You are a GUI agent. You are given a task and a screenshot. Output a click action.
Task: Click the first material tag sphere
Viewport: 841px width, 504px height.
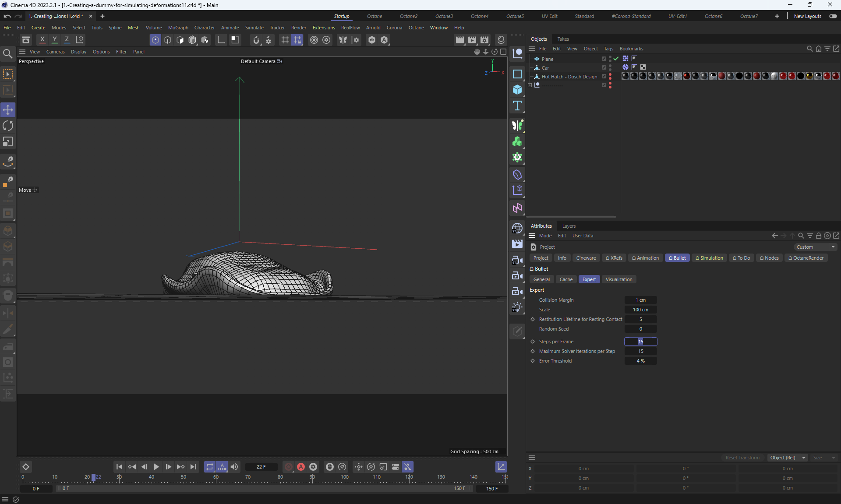(625, 76)
